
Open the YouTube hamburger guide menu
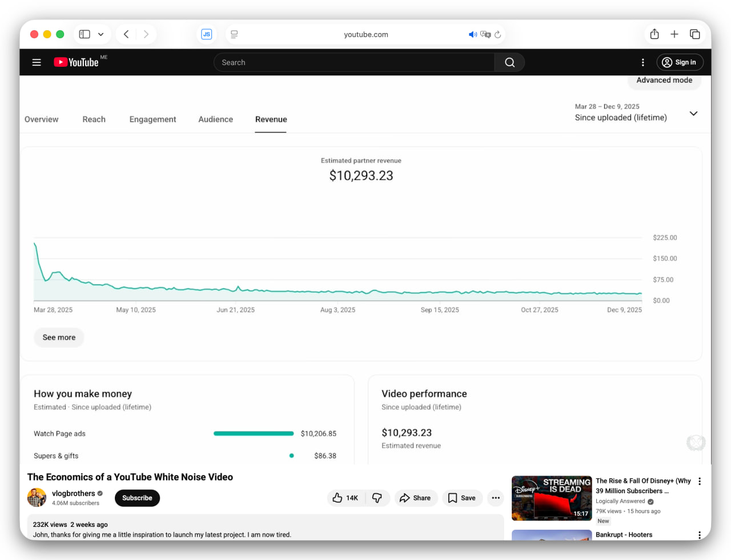tap(37, 62)
